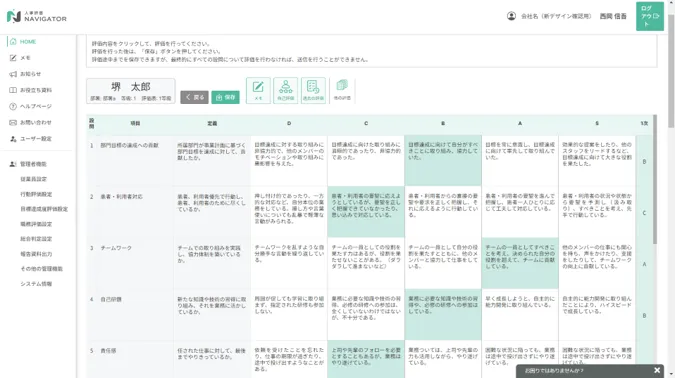Select rating A for 患者・利用者対応
Viewport: 675px width, 378px height.
point(520,212)
